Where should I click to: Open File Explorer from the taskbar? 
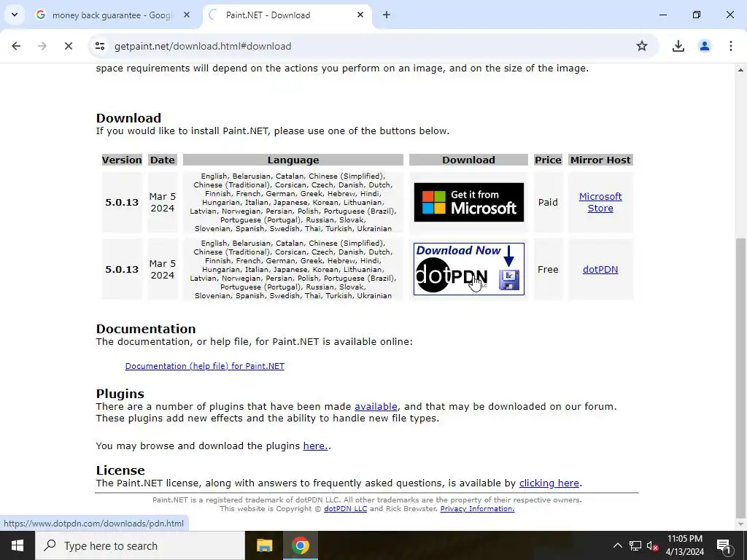coord(264,545)
